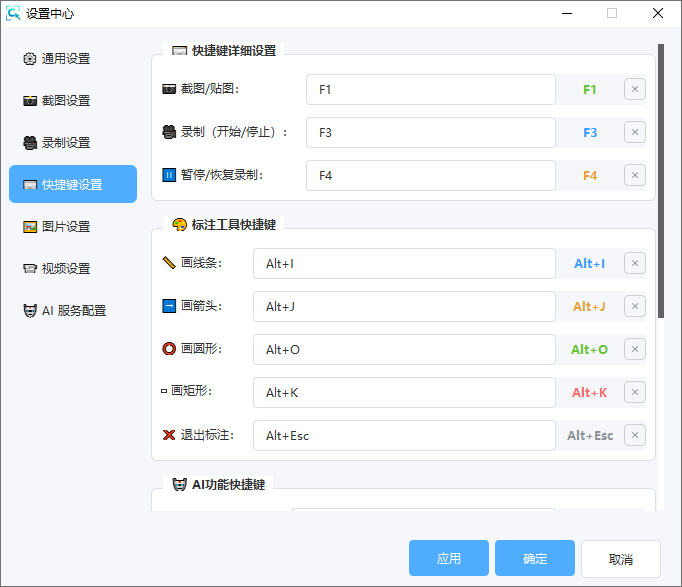The image size is (682, 587).
Task: Clear the Alt+I line shortcut
Action: point(635,263)
